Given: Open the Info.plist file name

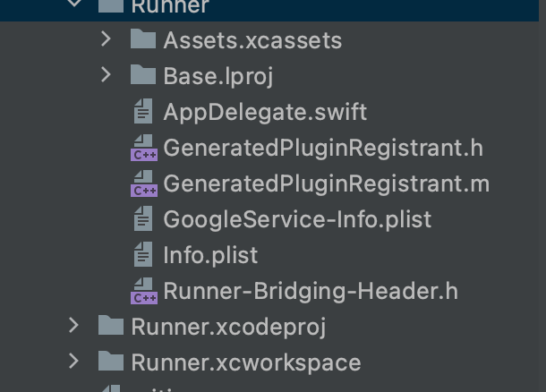Looking at the screenshot, I should (210, 256).
